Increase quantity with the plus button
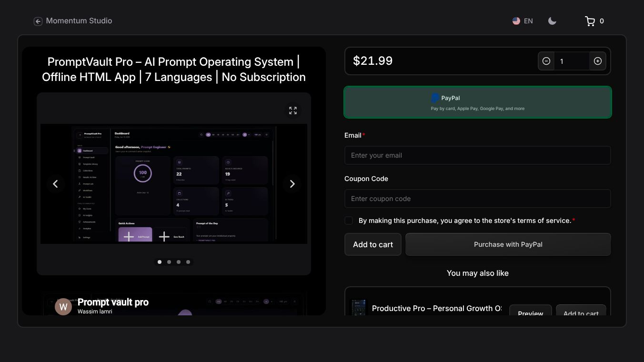Viewport: 644px width, 362px height. point(598,61)
